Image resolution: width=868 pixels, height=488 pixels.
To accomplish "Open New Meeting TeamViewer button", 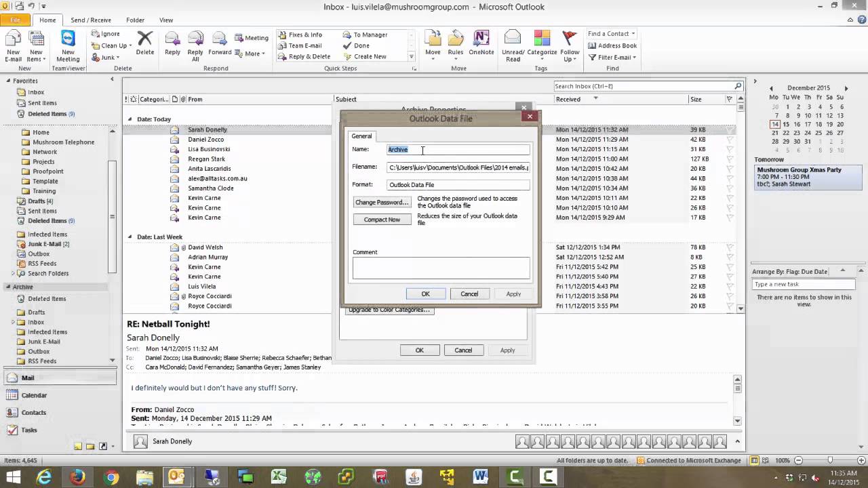I will (x=68, y=46).
